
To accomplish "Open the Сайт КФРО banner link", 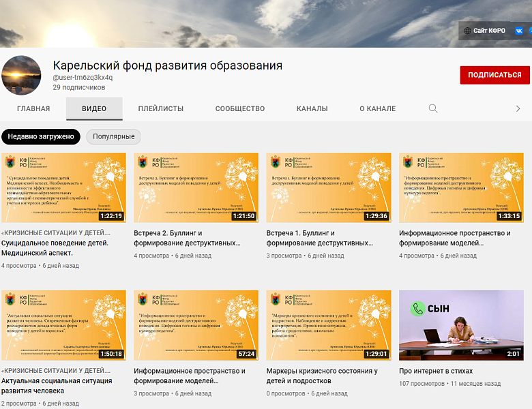I will pyautogui.click(x=484, y=31).
